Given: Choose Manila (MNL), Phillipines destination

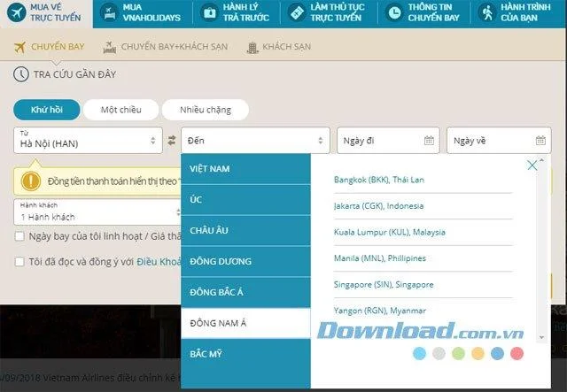Looking at the screenshot, I should pyautogui.click(x=380, y=258).
